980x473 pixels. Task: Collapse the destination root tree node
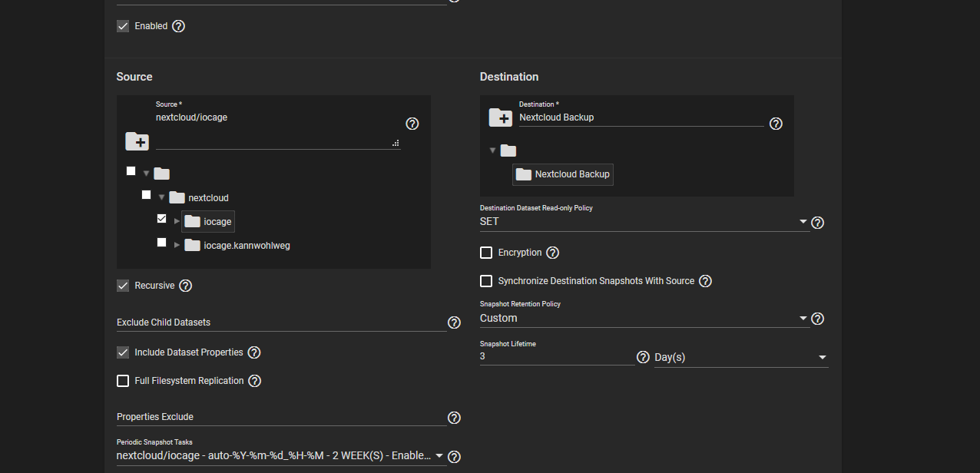point(493,150)
